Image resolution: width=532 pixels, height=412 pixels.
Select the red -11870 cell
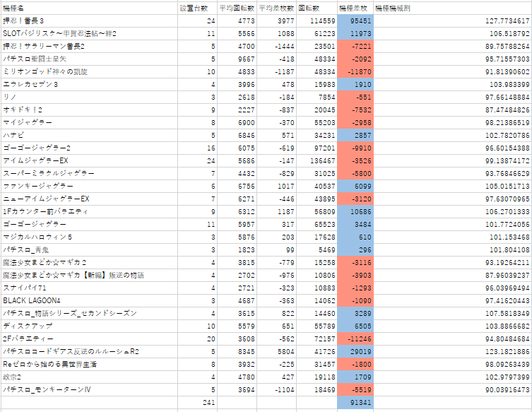click(x=355, y=72)
